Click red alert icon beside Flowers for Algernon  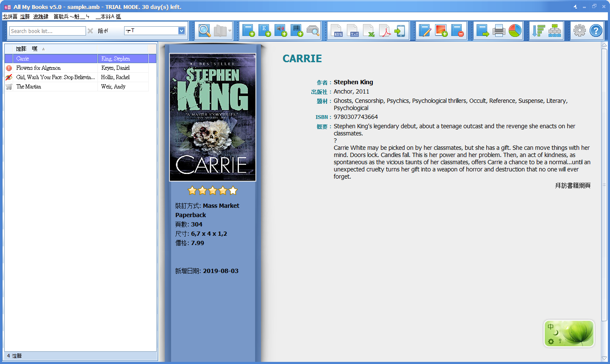coord(9,68)
